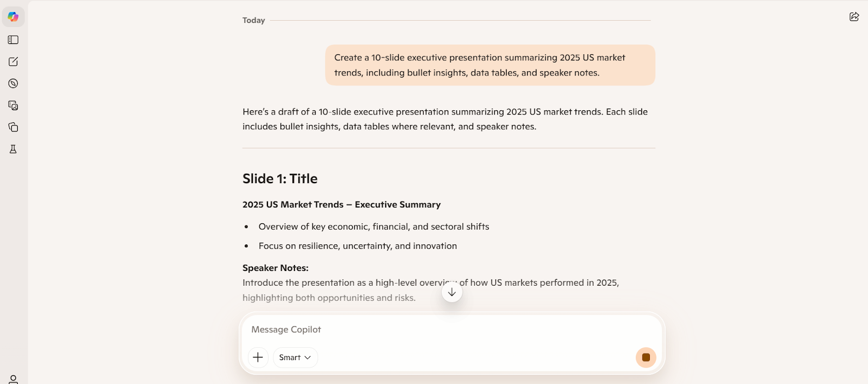Open the image library icon
The width and height of the screenshot is (868, 384).
(13, 105)
